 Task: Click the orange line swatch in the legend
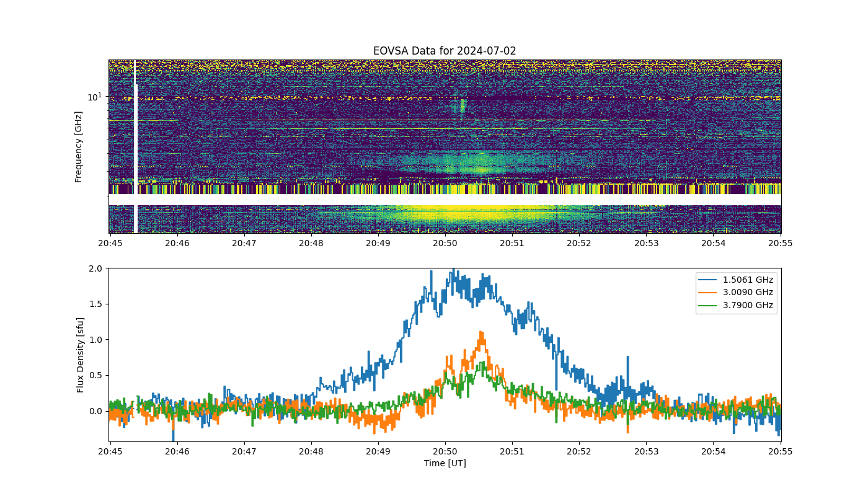click(x=707, y=292)
